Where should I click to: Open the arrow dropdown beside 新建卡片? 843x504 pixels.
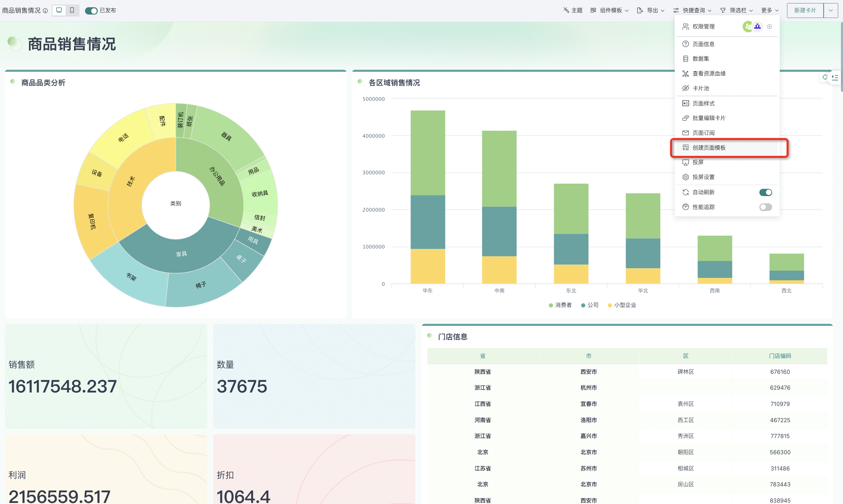[x=831, y=10]
